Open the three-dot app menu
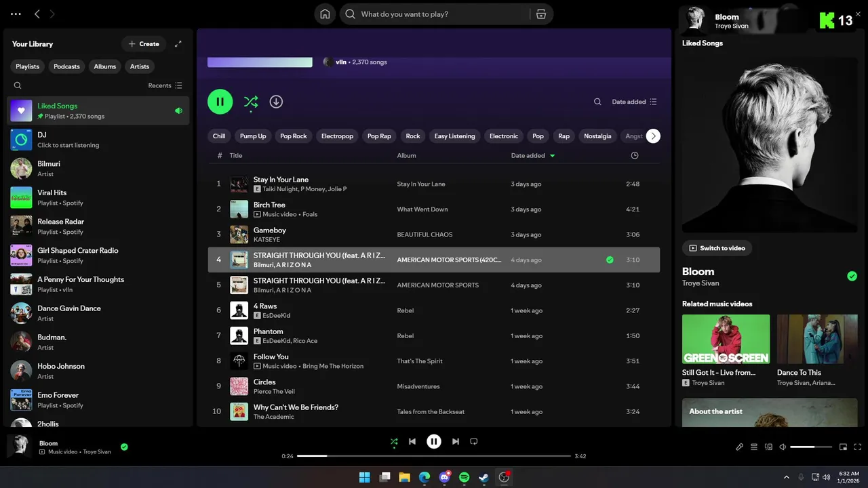The width and height of the screenshot is (868, 488). 16,14
